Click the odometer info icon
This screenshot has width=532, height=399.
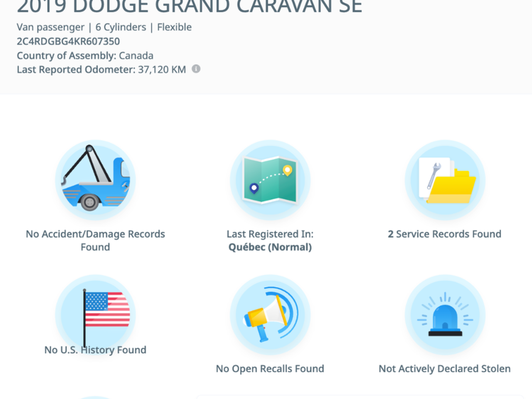point(196,69)
